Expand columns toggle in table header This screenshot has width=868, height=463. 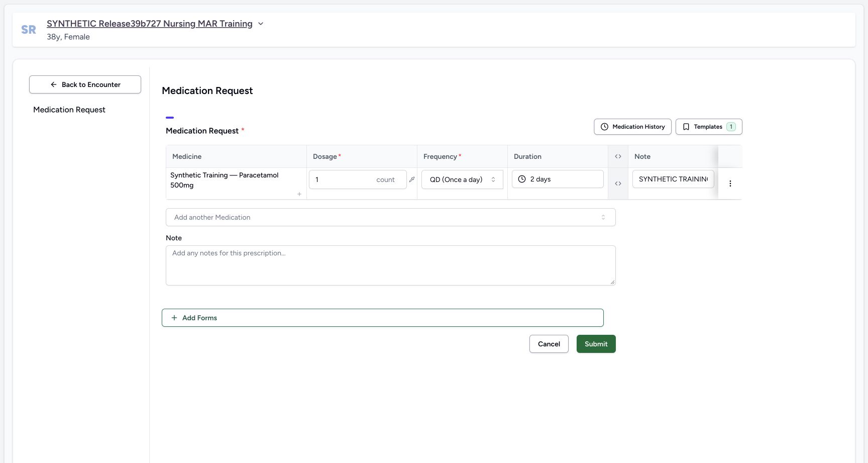click(x=618, y=156)
